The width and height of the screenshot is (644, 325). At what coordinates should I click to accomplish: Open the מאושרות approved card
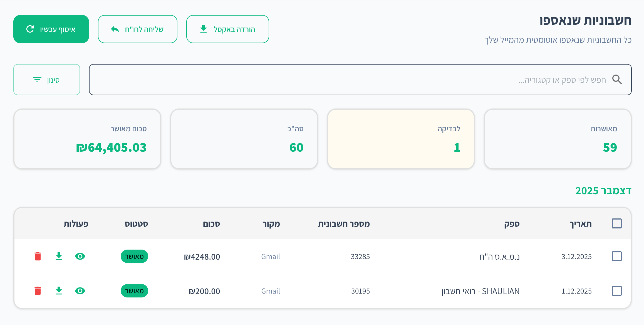558,139
